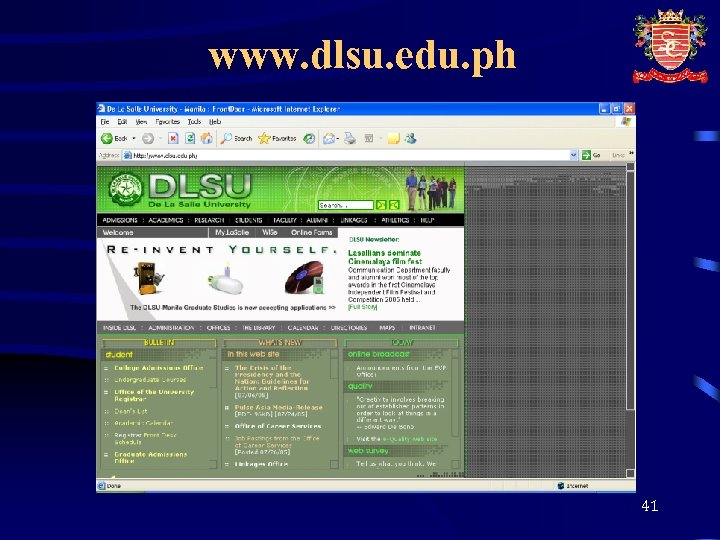Click the yellow folder toolbar icon
This screenshot has height=540, width=720.
click(394, 138)
